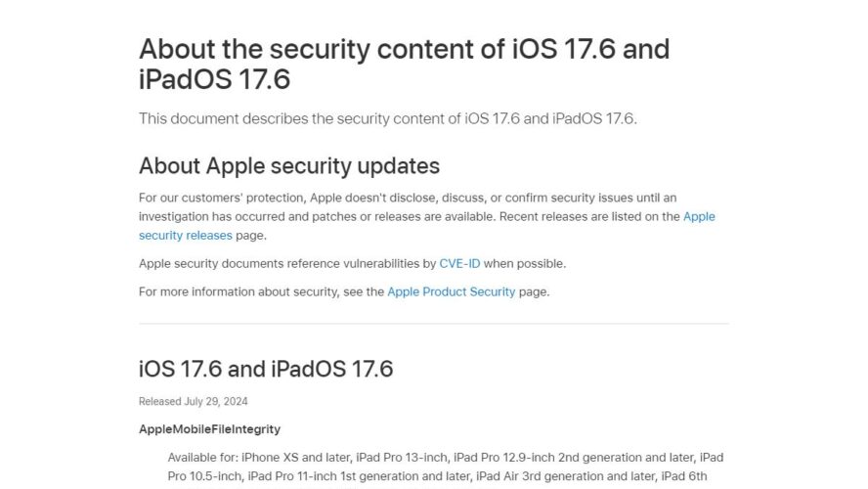Click the 'Pro 10.5-inch, iPad Pro 11-inch' line
This screenshot has width=868, height=489.
click(437, 476)
